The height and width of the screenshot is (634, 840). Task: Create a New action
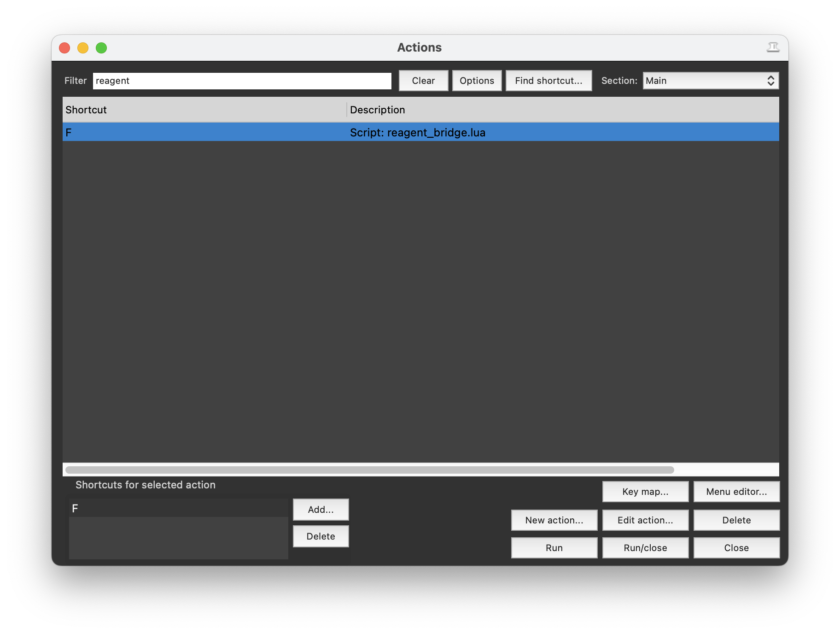point(554,520)
